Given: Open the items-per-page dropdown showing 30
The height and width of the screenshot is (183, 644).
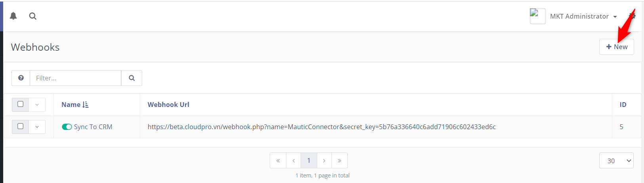Looking at the screenshot, I should [616, 160].
